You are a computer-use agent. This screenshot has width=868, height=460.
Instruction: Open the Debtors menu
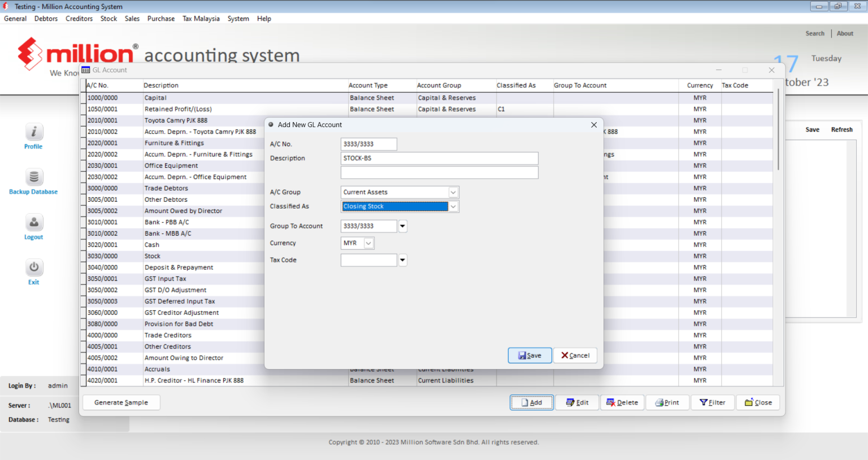46,19
